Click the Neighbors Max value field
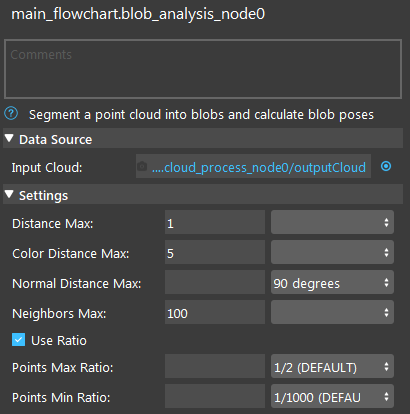Image resolution: width=410 pixels, height=414 pixels. pos(215,312)
